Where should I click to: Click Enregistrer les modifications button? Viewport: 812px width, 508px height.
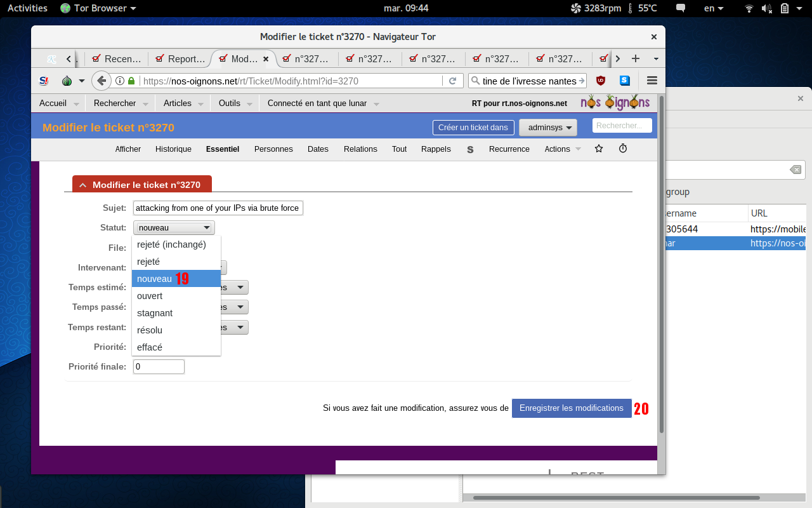(571, 408)
